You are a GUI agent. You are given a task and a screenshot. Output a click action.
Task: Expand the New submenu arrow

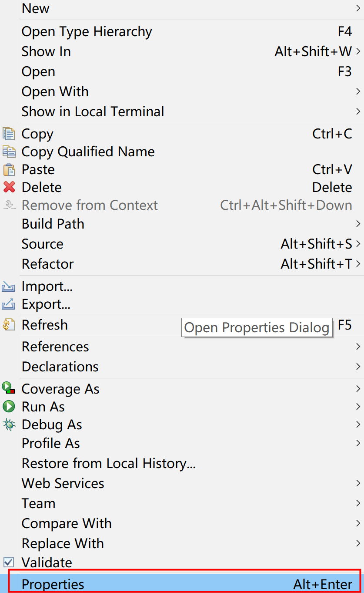(358, 8)
